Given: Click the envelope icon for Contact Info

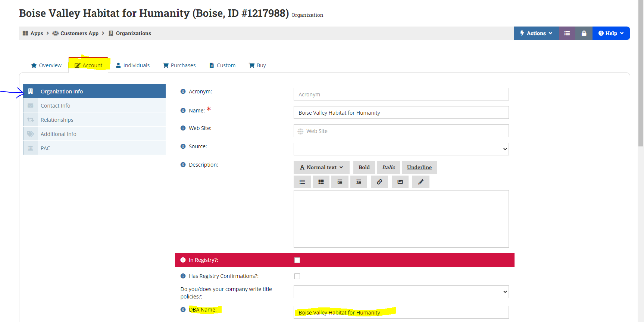Looking at the screenshot, I should pos(31,106).
